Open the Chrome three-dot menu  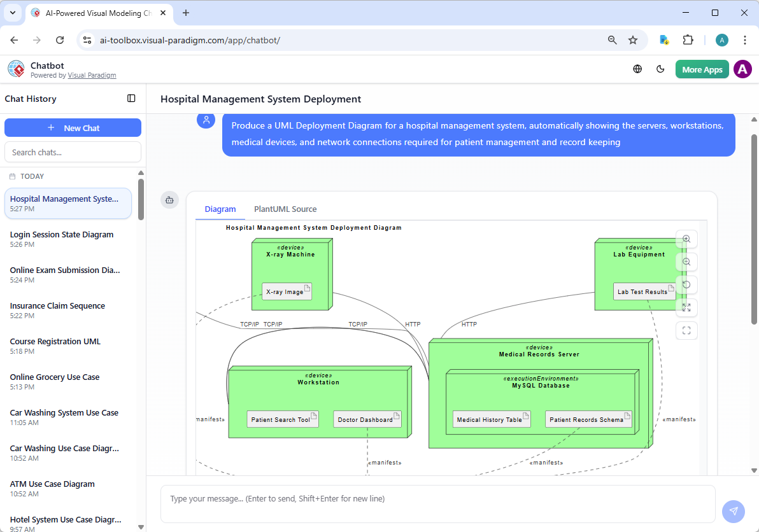(x=745, y=39)
